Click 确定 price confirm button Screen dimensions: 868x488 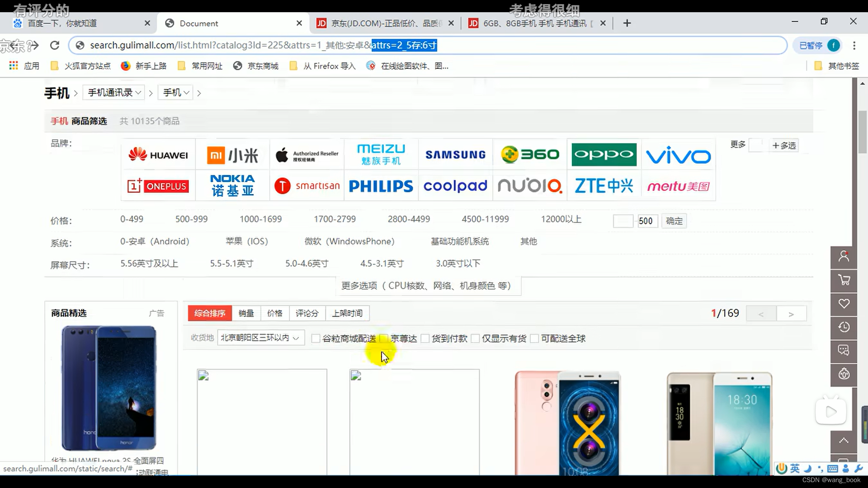674,221
